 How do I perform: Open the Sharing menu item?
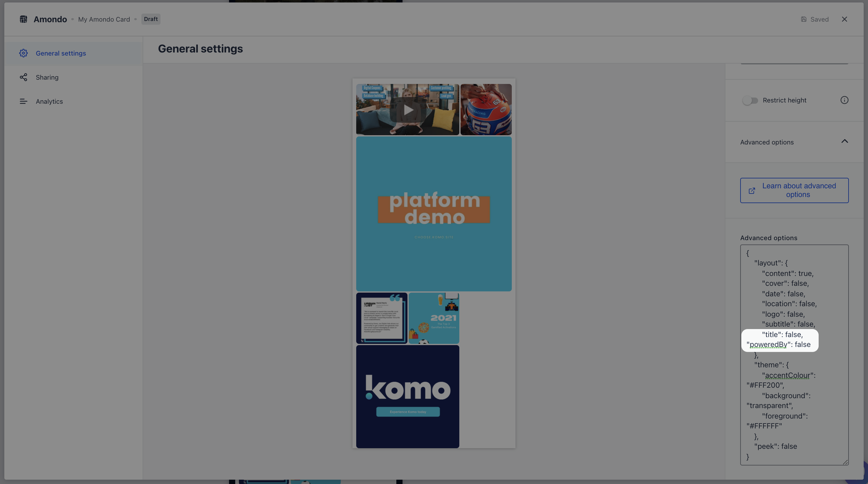pos(47,77)
